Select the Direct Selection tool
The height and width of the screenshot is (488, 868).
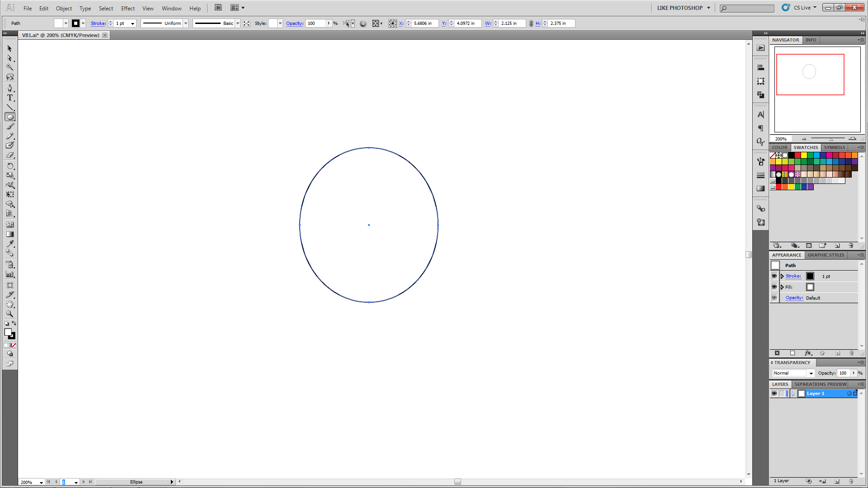click(10, 58)
